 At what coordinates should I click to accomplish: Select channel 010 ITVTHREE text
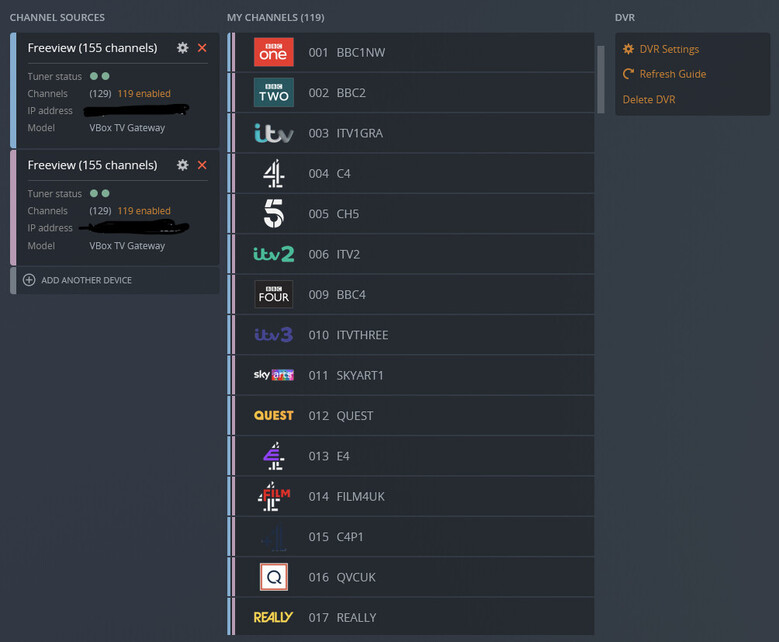coord(348,335)
